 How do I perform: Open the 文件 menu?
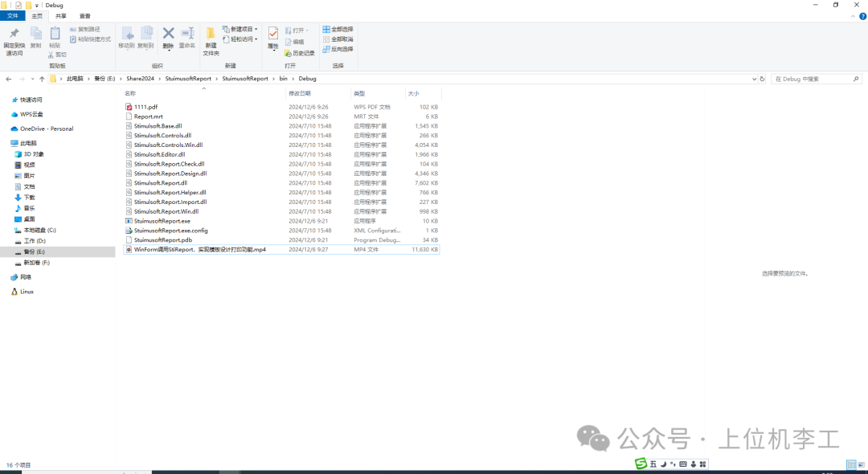coord(13,15)
